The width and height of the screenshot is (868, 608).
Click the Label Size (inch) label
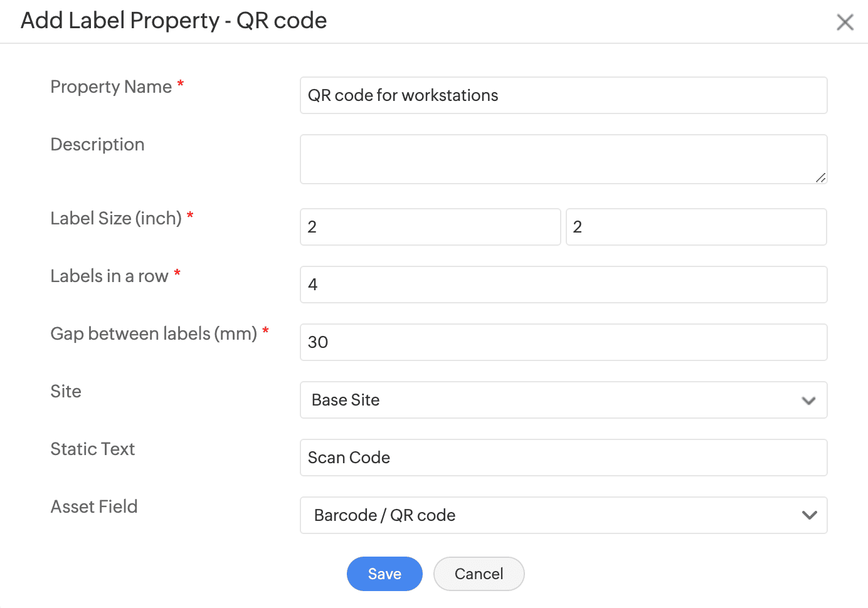point(116,218)
